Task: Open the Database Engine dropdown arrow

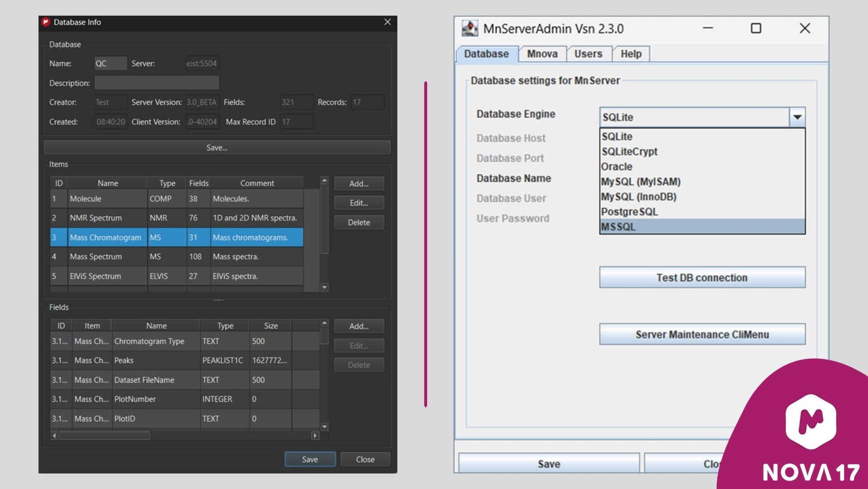Action: tap(797, 117)
